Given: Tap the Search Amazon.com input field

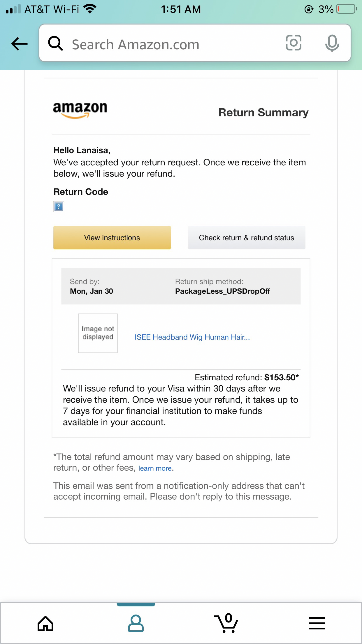Looking at the screenshot, I should [x=163, y=44].
